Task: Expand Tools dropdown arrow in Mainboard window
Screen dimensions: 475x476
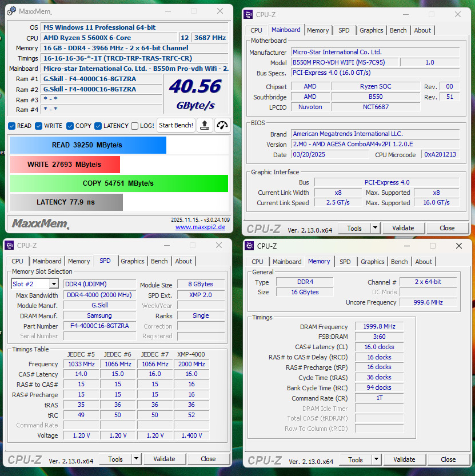Action: click(x=376, y=227)
